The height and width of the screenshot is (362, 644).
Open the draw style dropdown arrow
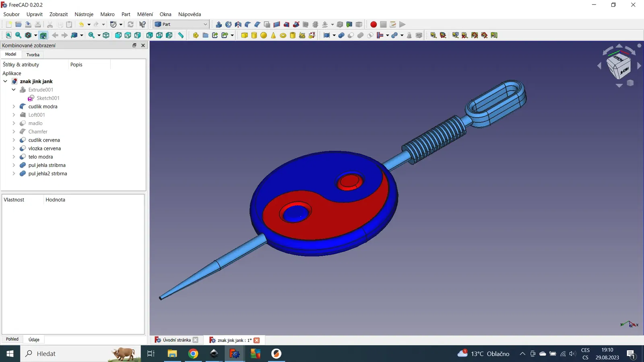coord(35,35)
